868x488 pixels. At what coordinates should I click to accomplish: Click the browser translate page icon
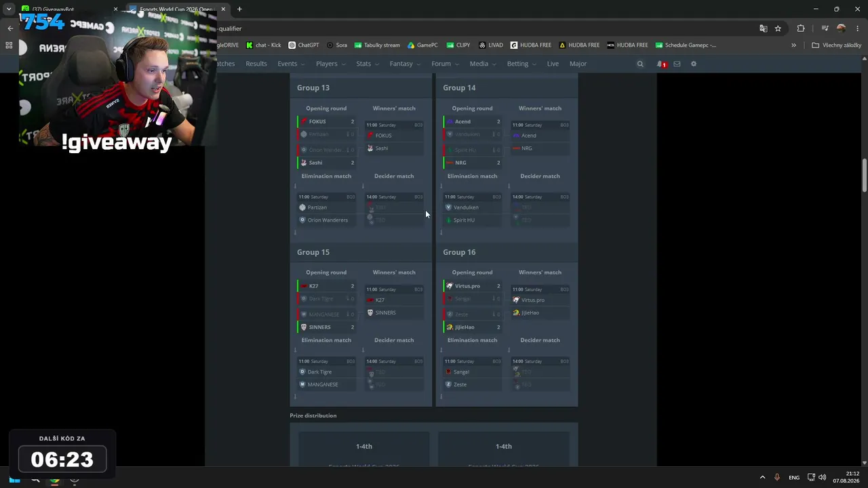[764, 28]
